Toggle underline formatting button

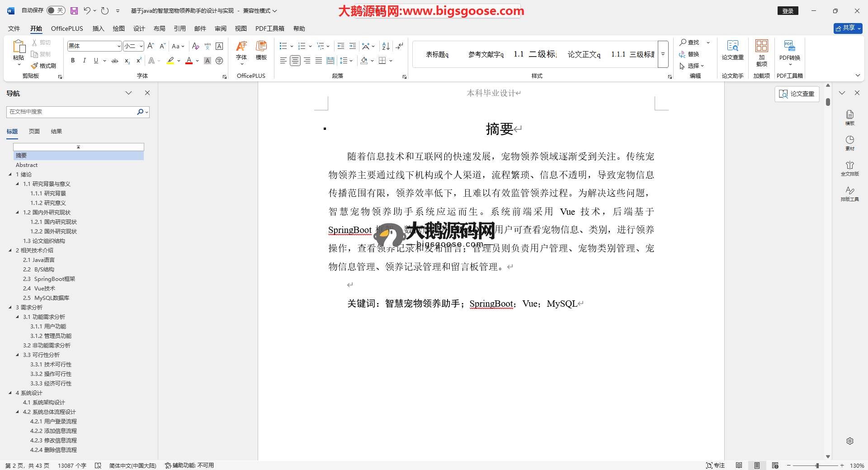coord(96,61)
